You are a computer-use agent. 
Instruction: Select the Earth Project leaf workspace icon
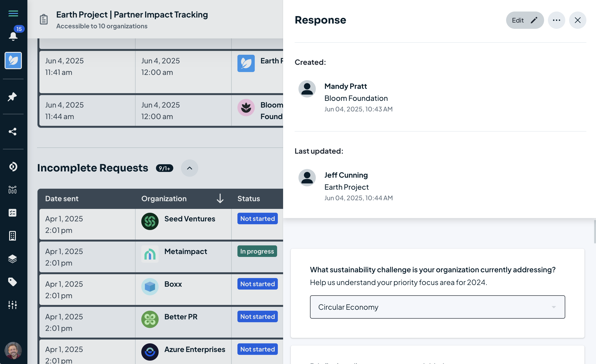13,61
